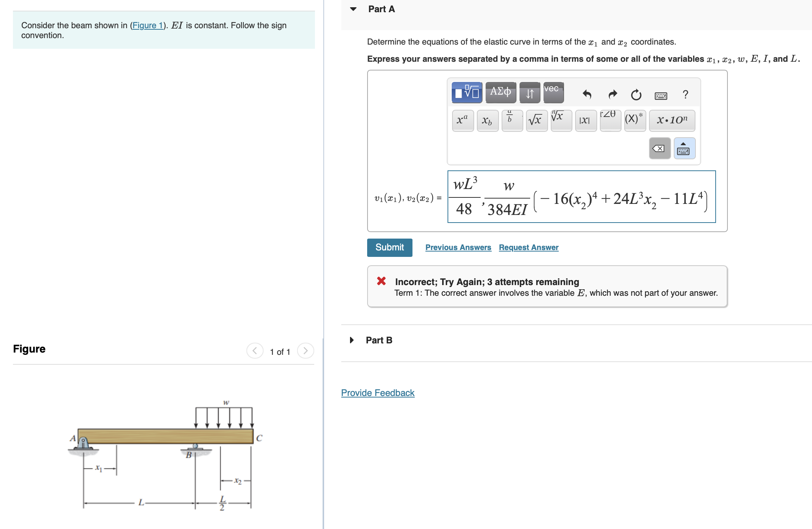Click the Submit button
This screenshot has width=812, height=529.
[x=389, y=247]
